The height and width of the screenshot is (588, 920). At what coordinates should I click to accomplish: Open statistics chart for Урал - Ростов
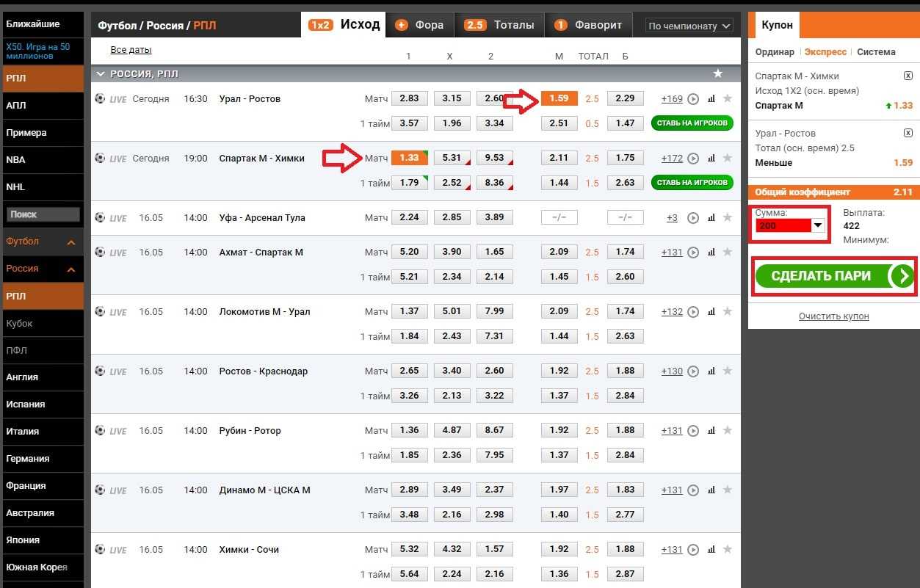click(711, 98)
